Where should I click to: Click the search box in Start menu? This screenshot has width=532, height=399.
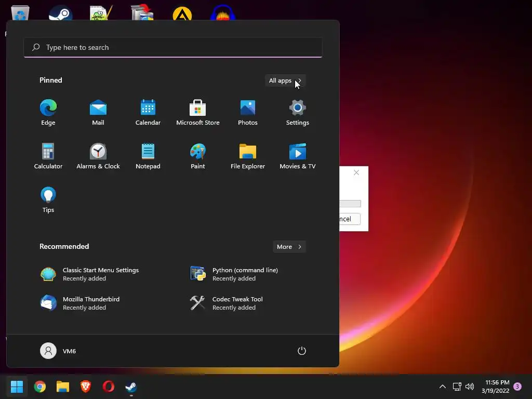point(173,47)
